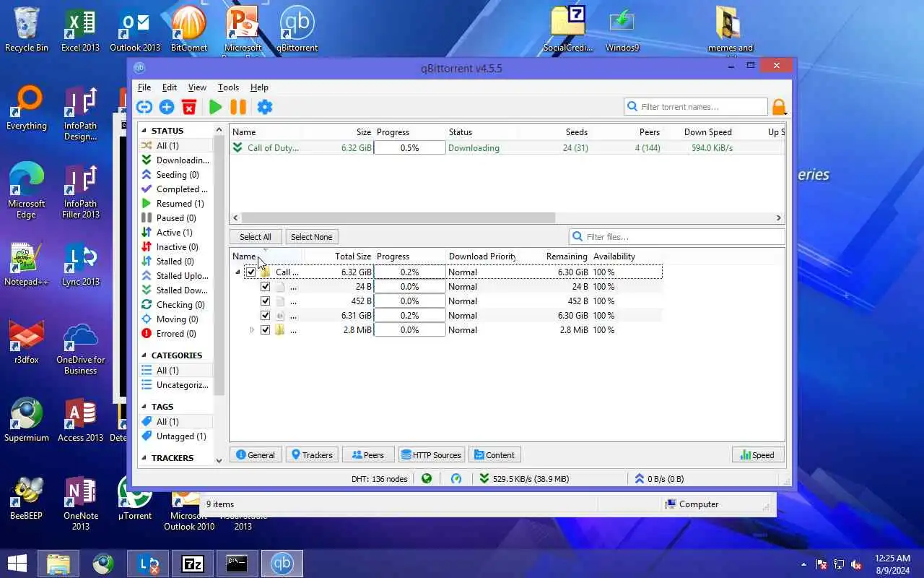This screenshot has width=924, height=578.
Task: Click the green globe connection status icon
Action: 427,478
